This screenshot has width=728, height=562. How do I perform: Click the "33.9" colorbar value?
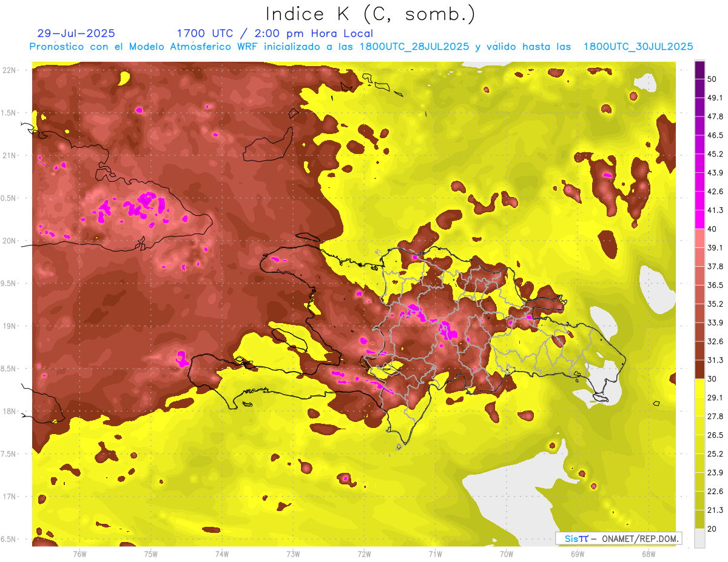pyautogui.click(x=715, y=323)
